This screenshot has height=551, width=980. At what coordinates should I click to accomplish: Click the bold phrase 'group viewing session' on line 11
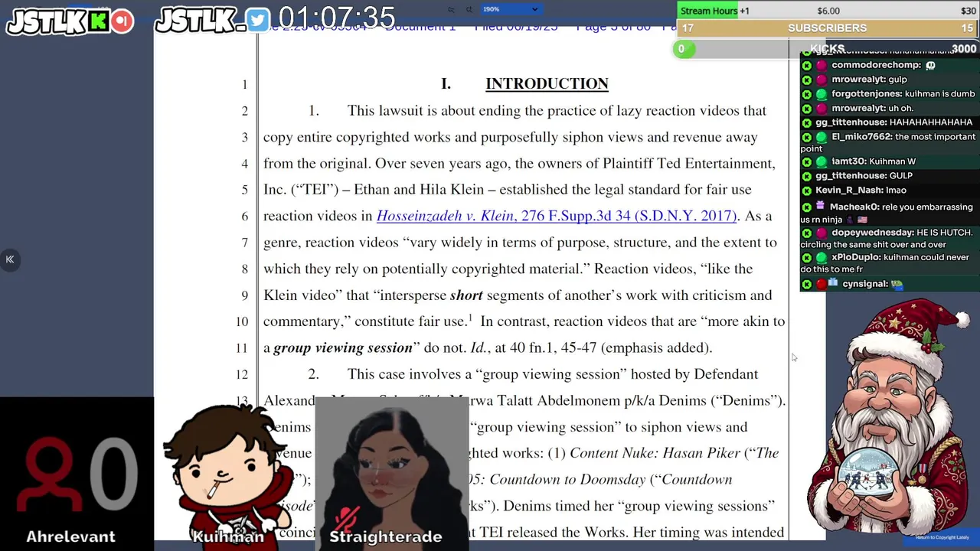pos(343,348)
